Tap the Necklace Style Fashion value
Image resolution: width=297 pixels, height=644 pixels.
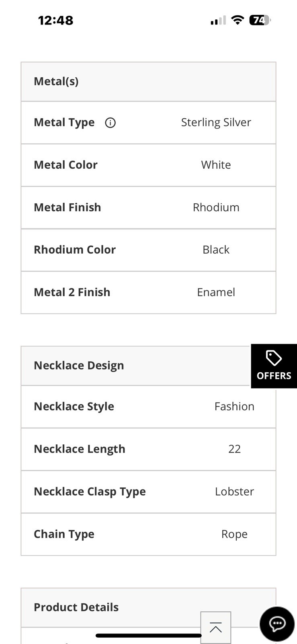tap(234, 407)
